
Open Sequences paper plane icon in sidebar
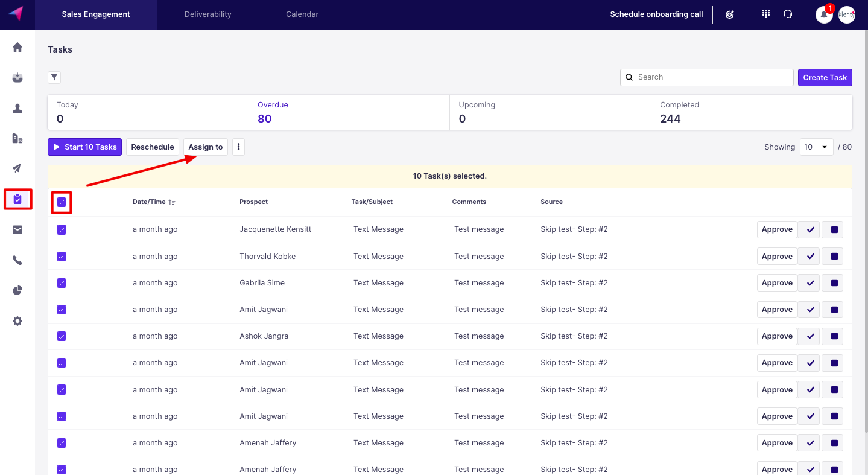pyautogui.click(x=17, y=168)
